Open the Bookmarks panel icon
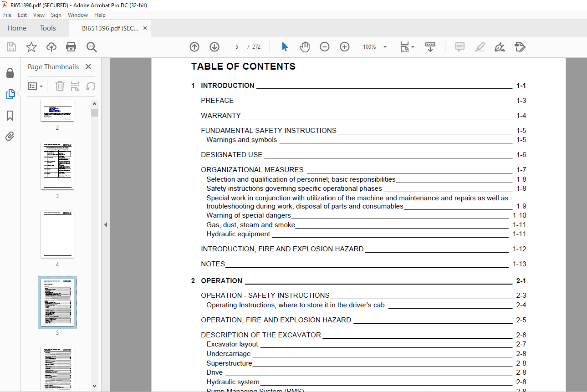587x392 pixels. pyautogui.click(x=10, y=116)
